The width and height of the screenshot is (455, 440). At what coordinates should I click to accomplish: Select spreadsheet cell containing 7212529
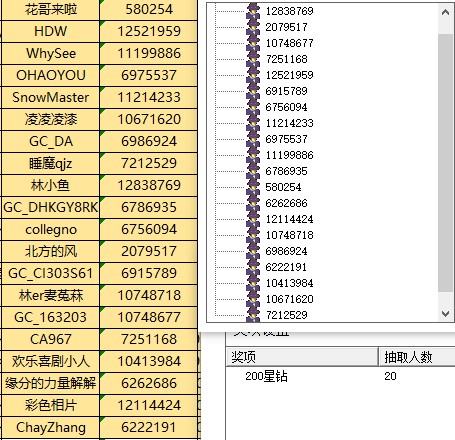click(149, 163)
